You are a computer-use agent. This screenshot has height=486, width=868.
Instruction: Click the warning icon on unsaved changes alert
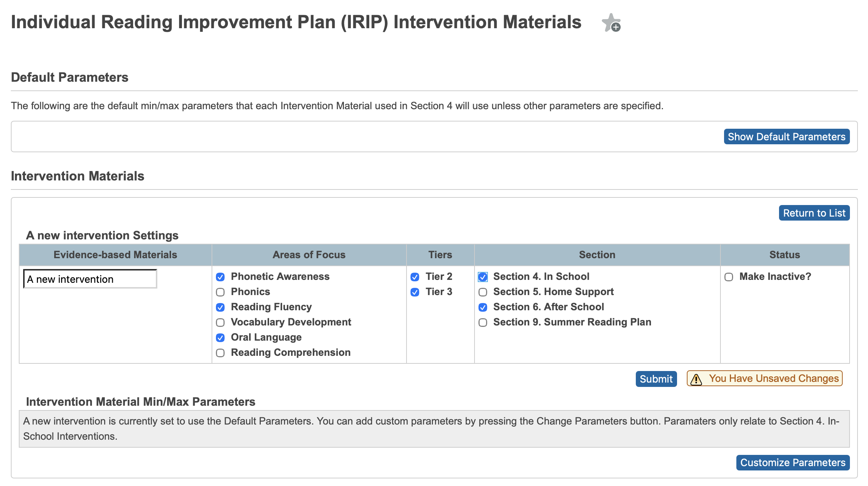click(x=696, y=379)
